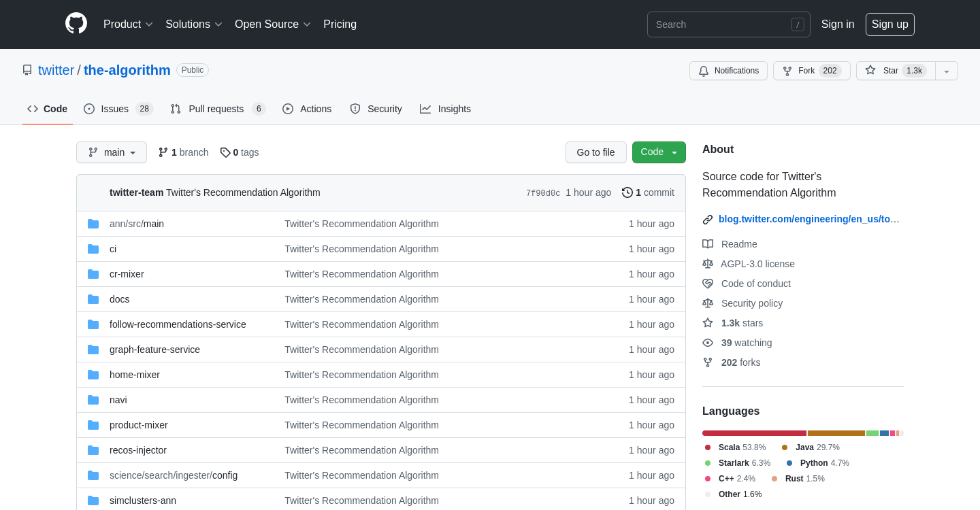Image resolution: width=980 pixels, height=510 pixels.
Task: Open the 0 tags link
Action: pos(240,152)
